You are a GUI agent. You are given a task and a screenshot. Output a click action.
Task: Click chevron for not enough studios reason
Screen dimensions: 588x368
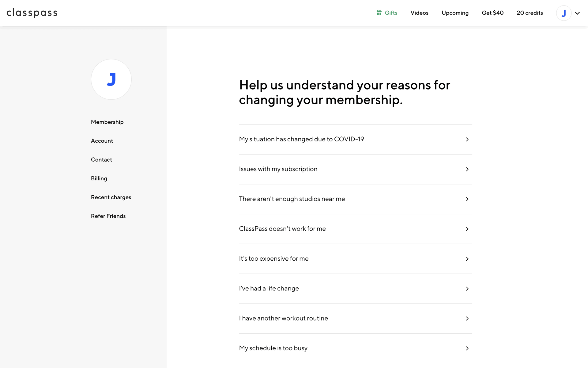467,199
